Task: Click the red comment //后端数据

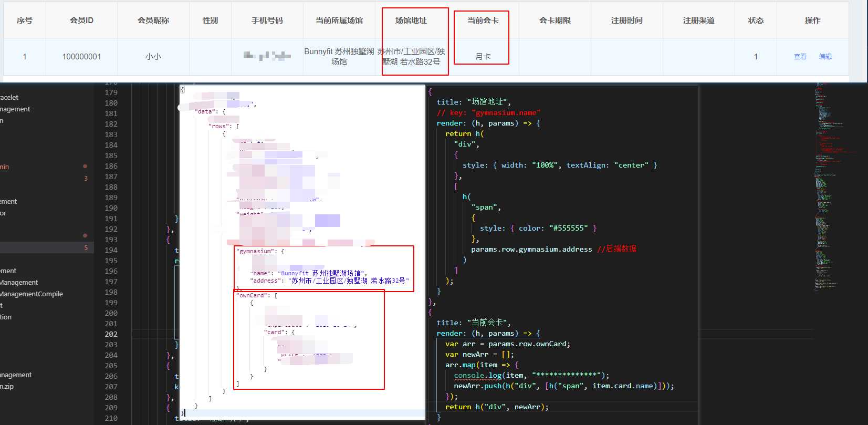Action: point(616,249)
